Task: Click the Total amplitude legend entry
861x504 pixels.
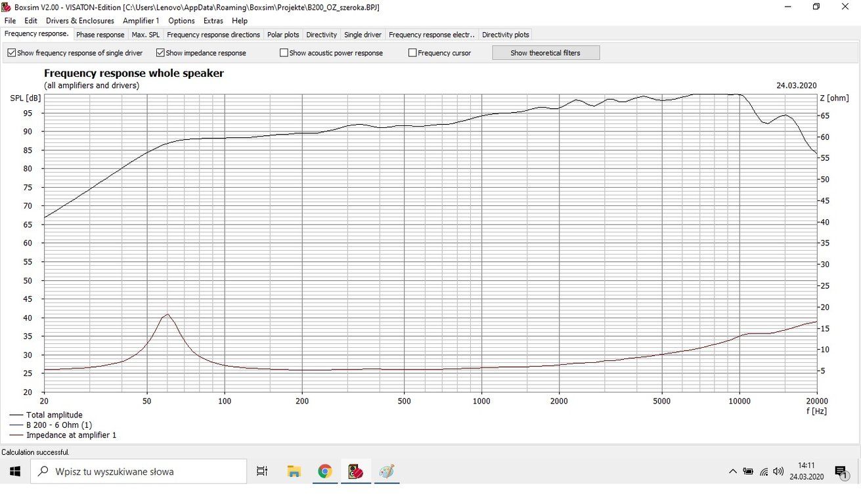Action: (x=55, y=415)
